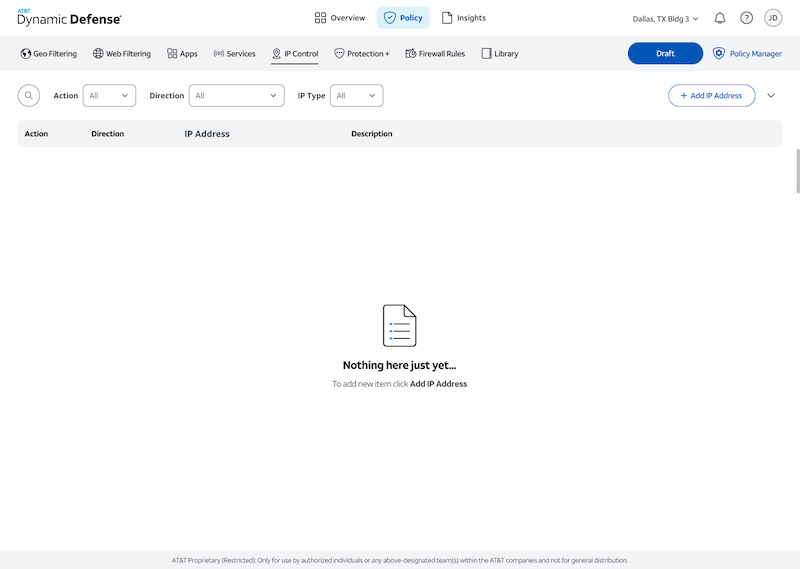
Task: Click the Description column header
Action: 372,134
